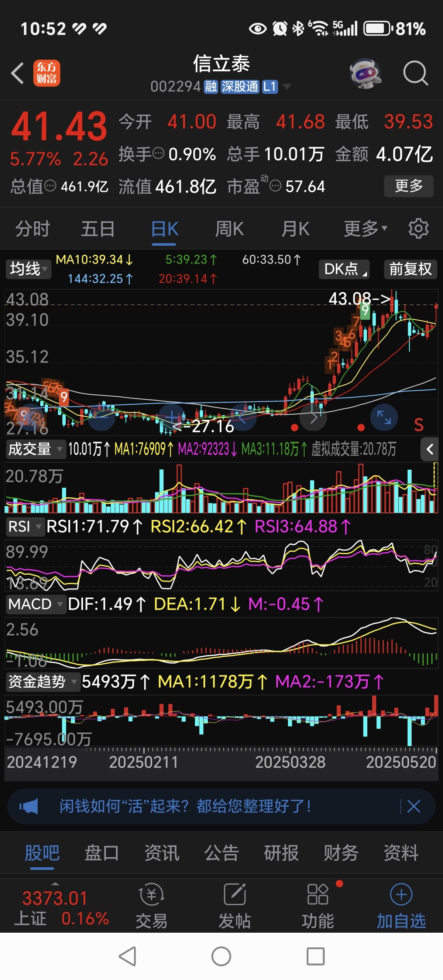This screenshot has width=443, height=980.
Task: Open 资料 tab
Action: [x=401, y=853]
